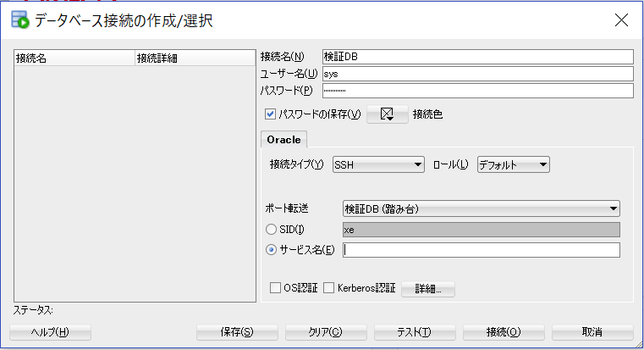The image size is (644, 350).
Task: Open the 接続タイプ dropdown showing SSH
Action: [378, 164]
